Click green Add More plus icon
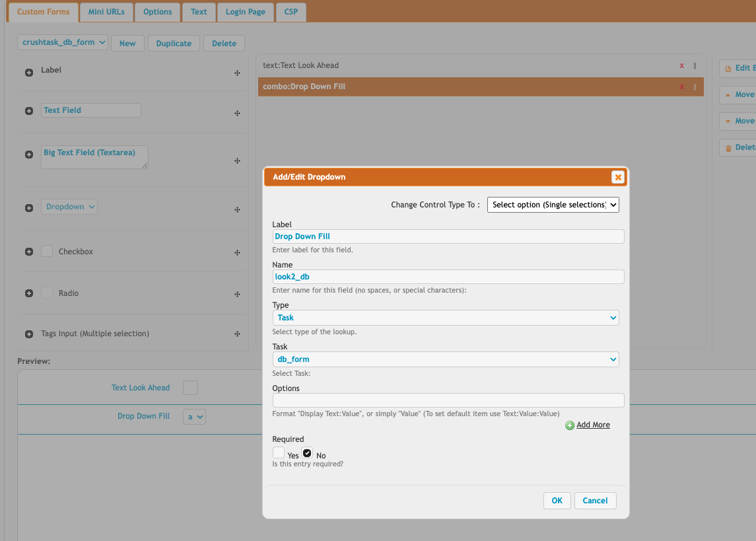Screen dimensions: 756x541 (570, 425)
